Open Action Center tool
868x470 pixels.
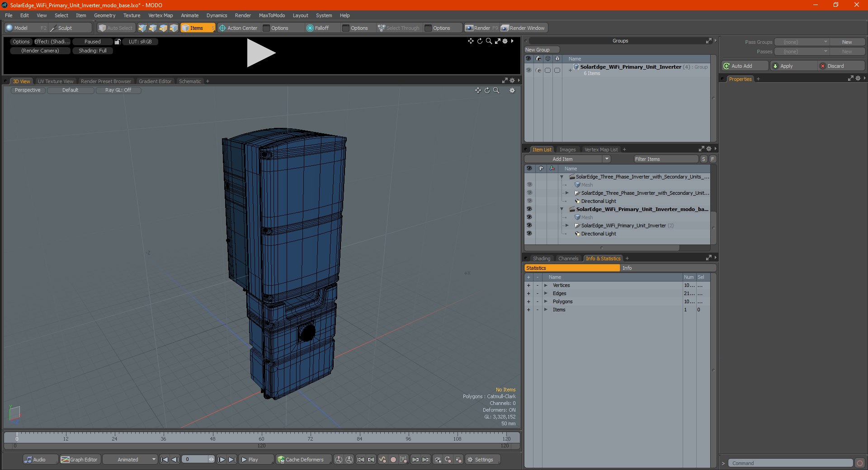click(238, 28)
